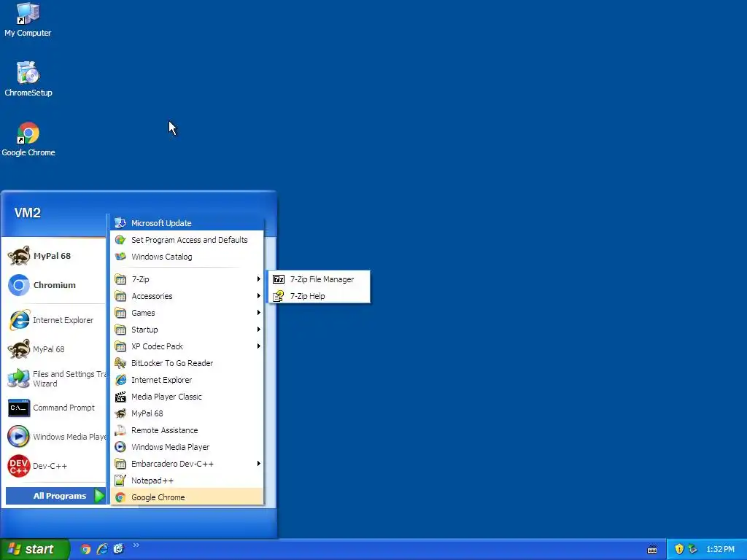Expand the Quick Launch overflow chevron

[x=136, y=545]
